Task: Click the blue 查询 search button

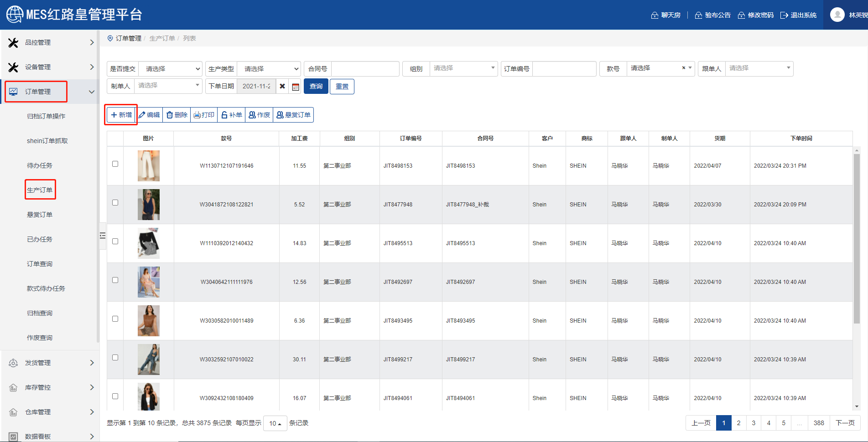Action: [316, 86]
